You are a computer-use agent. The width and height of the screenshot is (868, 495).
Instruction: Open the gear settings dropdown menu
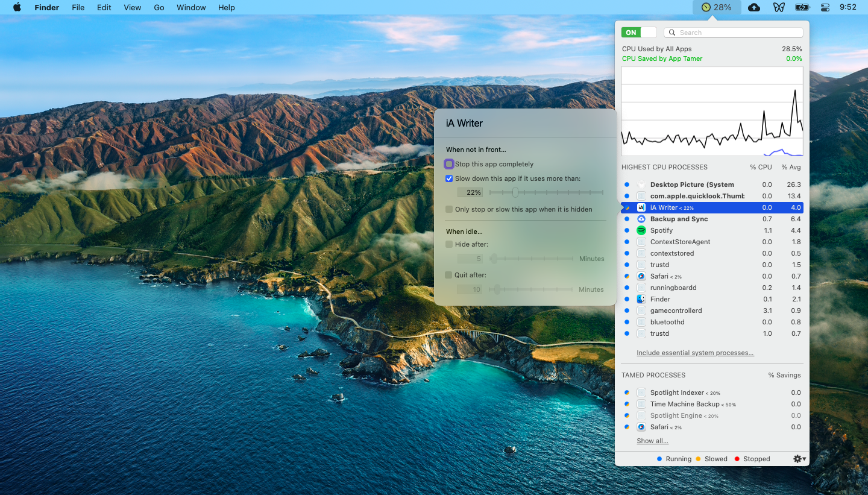click(x=800, y=459)
